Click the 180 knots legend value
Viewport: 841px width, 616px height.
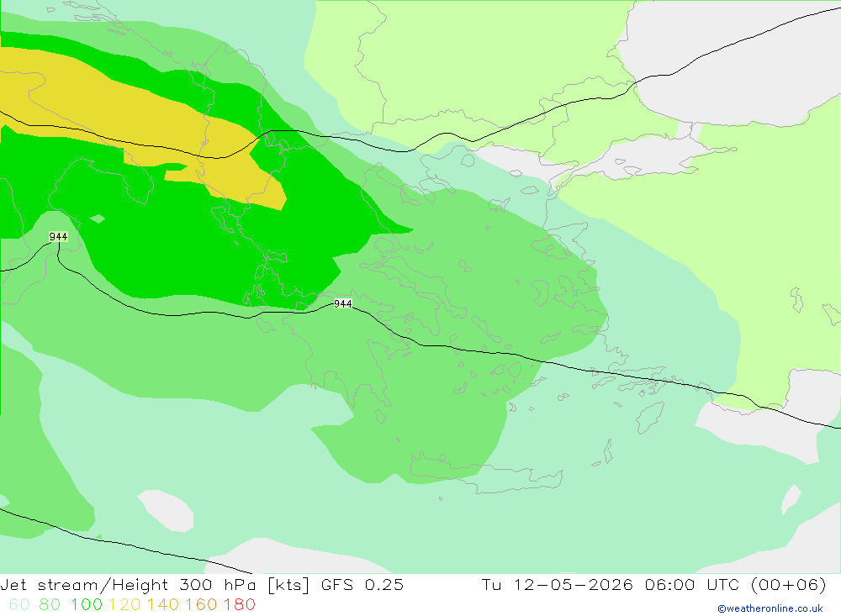pos(239,604)
